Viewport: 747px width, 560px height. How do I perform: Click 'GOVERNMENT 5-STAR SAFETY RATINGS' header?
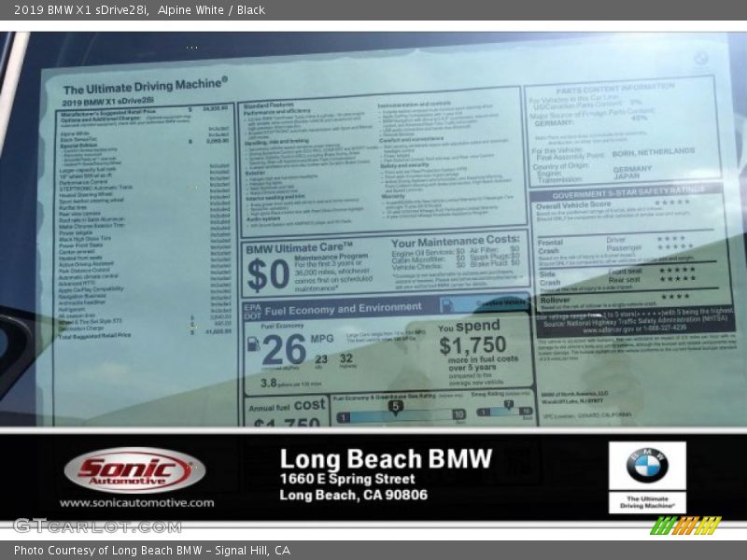(x=627, y=193)
